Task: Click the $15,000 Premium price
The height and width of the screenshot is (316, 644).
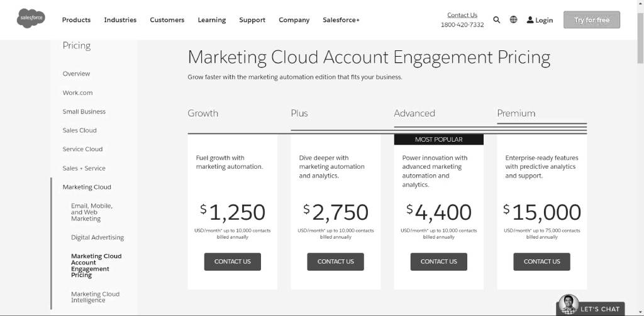Action: [x=542, y=212]
